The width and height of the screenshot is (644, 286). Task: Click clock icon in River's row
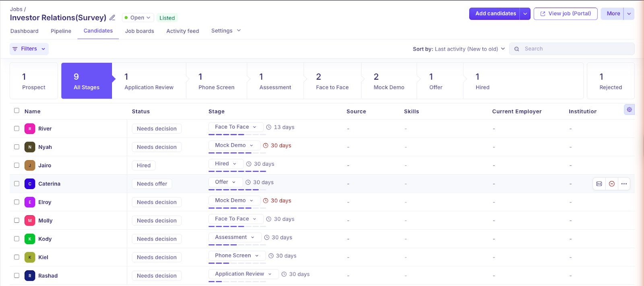tap(269, 127)
